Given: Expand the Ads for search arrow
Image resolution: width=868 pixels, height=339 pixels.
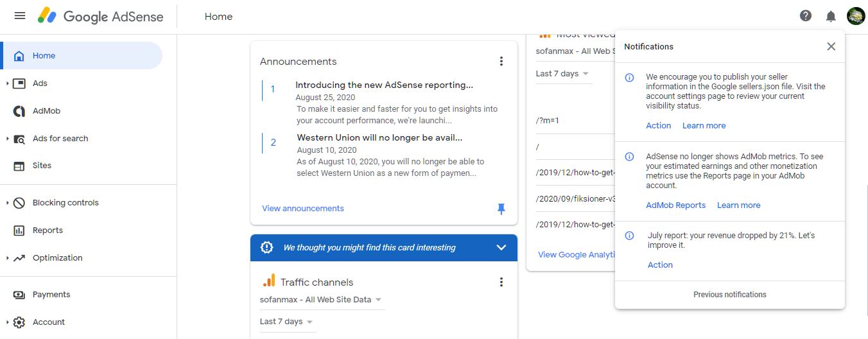Looking at the screenshot, I should click(7, 139).
